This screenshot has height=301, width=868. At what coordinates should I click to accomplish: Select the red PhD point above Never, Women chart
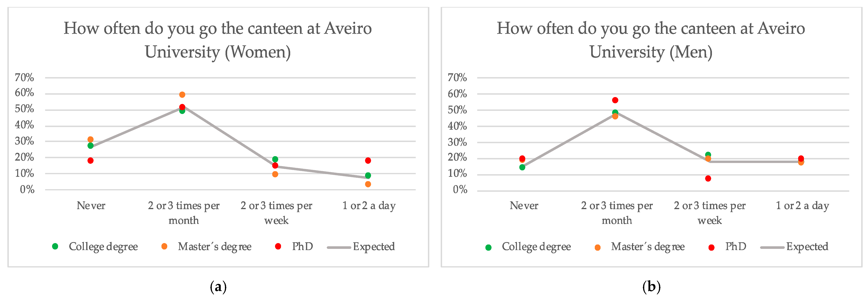point(91,160)
